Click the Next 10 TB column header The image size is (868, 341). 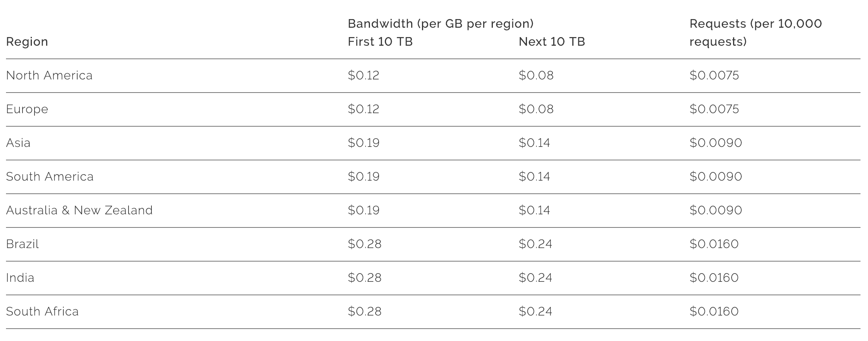[552, 42]
